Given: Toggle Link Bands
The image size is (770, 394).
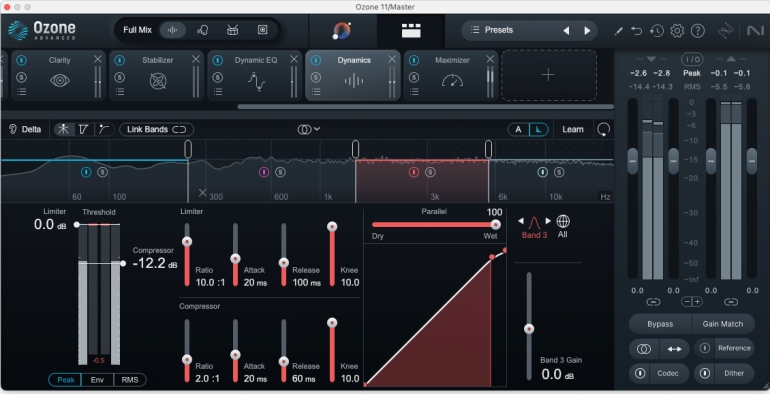Looking at the screenshot, I should (x=156, y=129).
